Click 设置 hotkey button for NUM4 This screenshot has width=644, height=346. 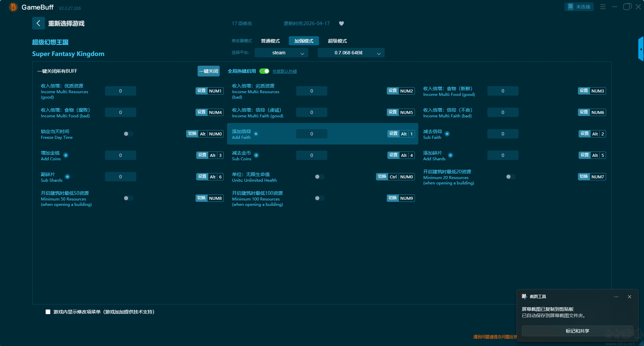pyautogui.click(x=202, y=112)
